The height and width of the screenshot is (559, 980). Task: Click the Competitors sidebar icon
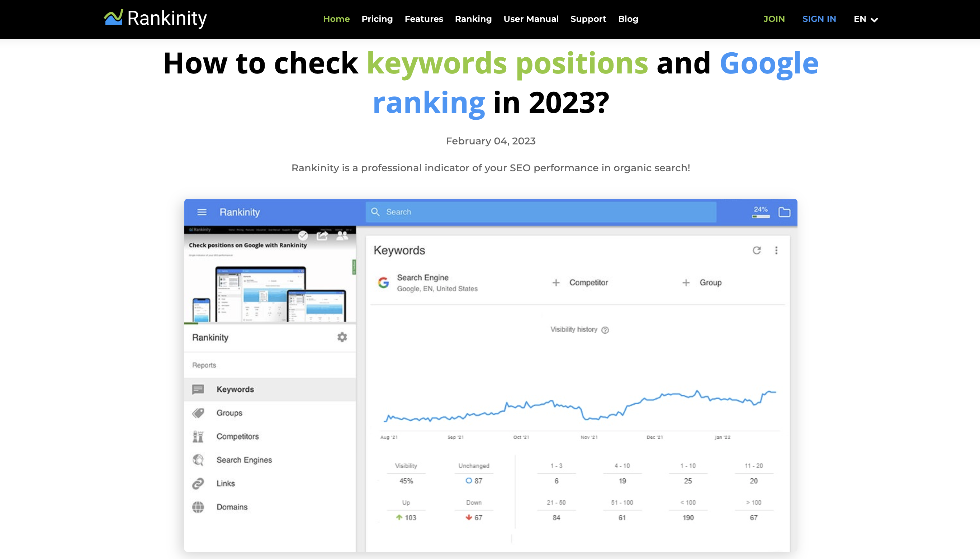[199, 436]
